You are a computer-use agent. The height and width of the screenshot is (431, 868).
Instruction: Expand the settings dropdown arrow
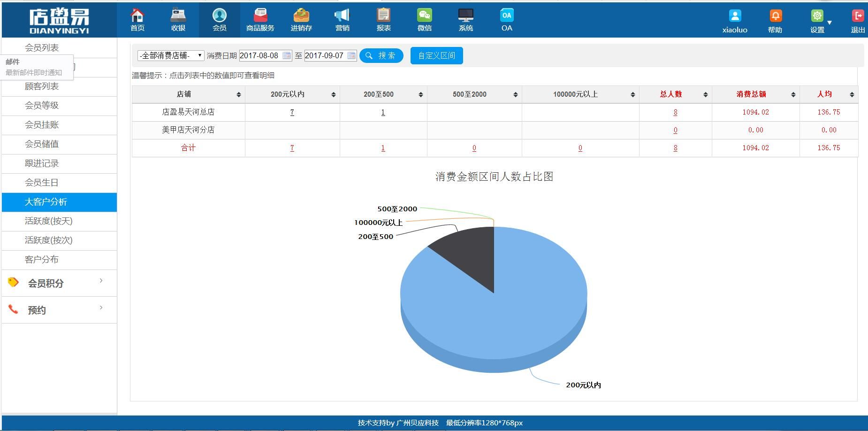[830, 23]
